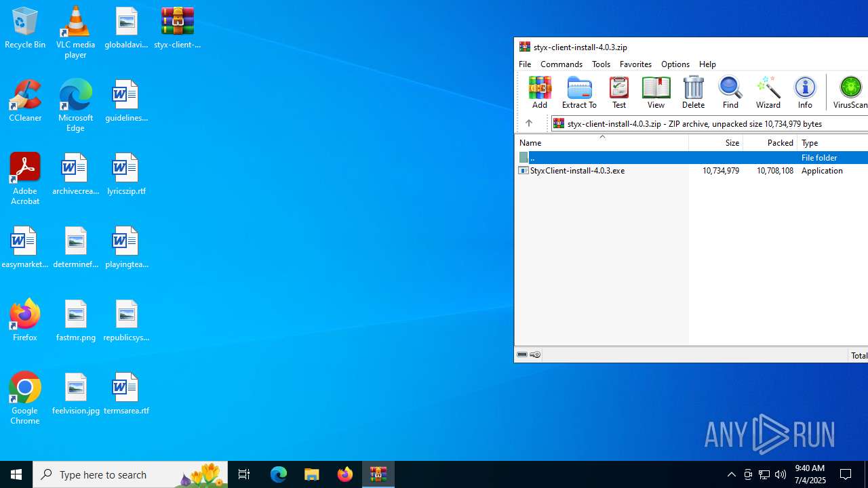Open Edge from the taskbar
This screenshot has height=488, width=868.
(x=279, y=474)
